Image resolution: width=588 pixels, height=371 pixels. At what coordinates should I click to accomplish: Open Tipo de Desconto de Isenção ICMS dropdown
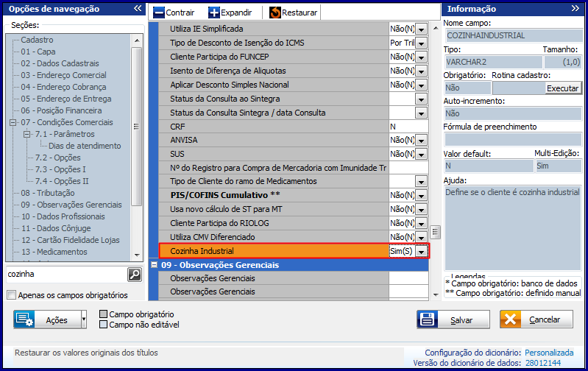pyautogui.click(x=422, y=43)
